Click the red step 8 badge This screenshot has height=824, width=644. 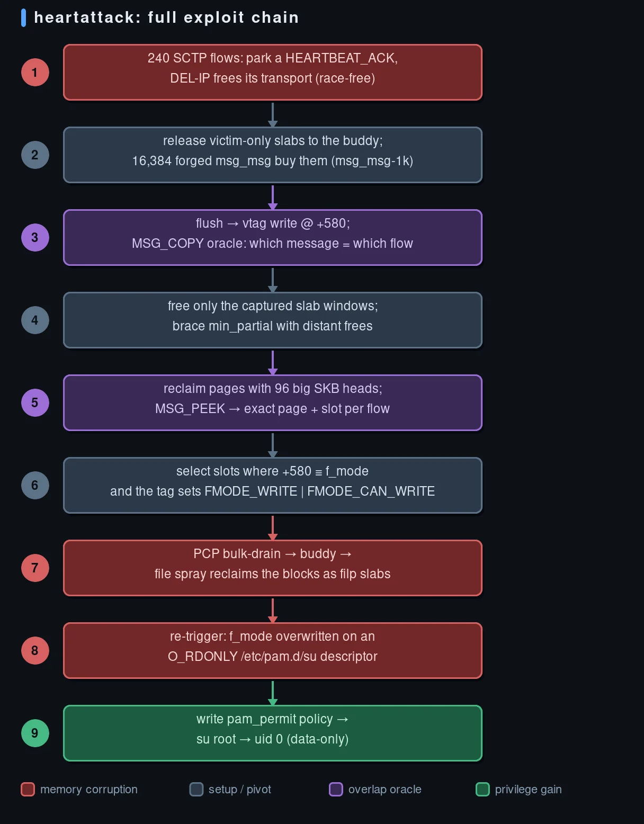tap(35, 651)
